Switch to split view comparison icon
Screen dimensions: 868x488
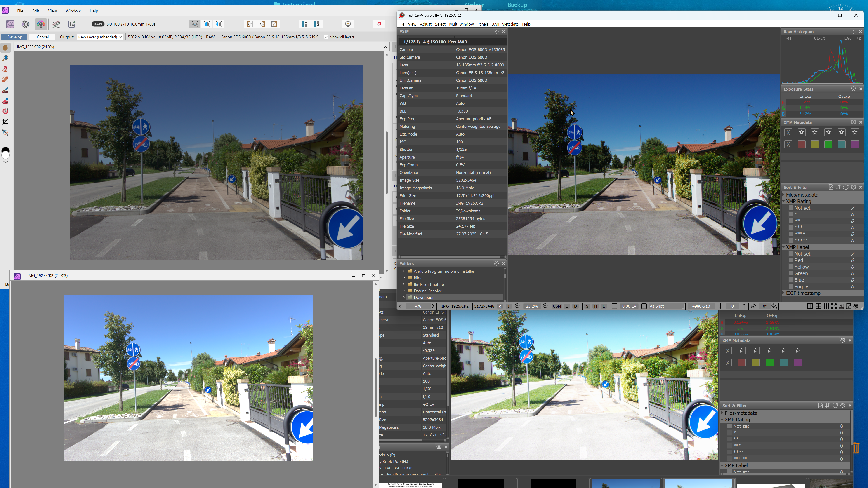point(207,24)
